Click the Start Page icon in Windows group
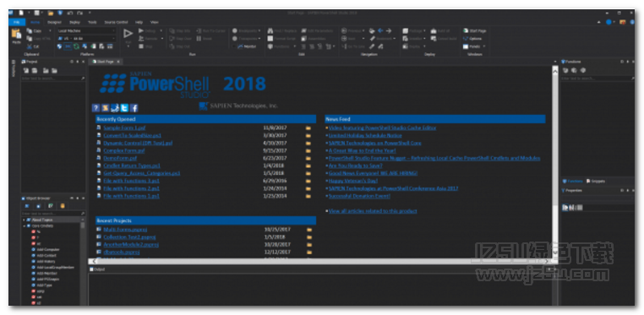Screen dimensions: 644x315 466,30
